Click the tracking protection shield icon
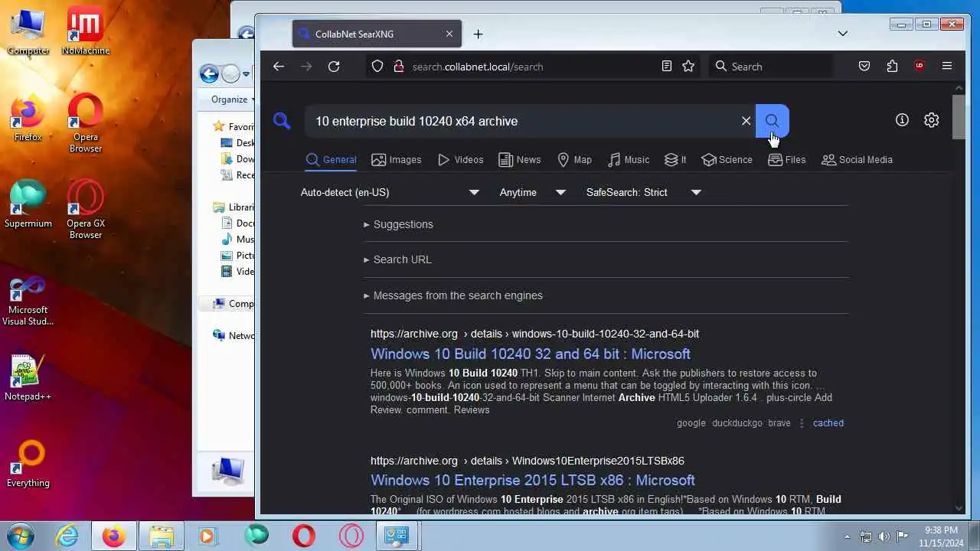Screen dimensions: 980x551 coord(377,67)
